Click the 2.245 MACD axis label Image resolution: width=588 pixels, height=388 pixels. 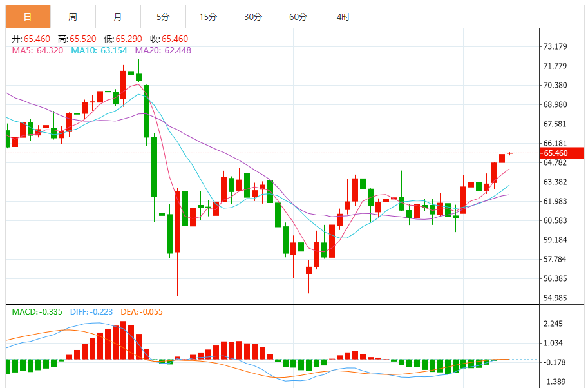click(x=553, y=324)
